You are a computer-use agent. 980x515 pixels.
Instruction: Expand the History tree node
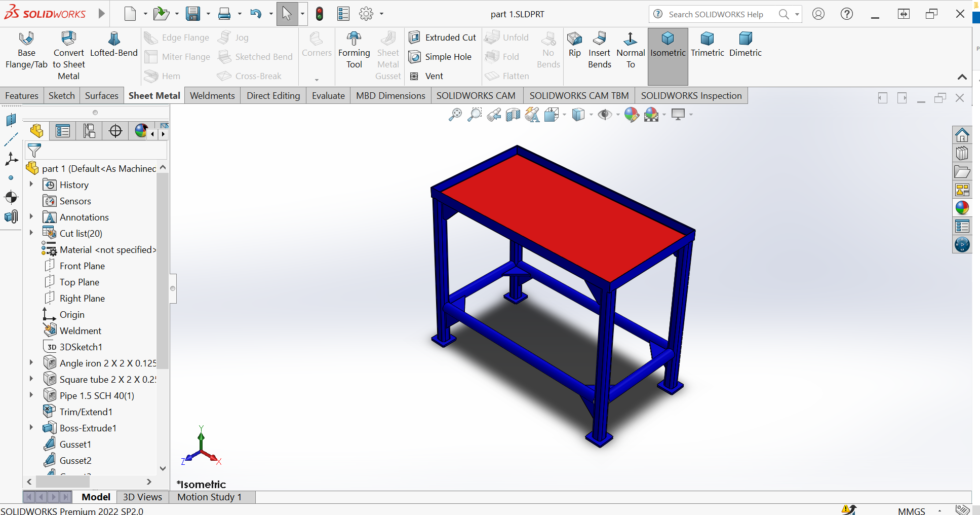(31, 184)
